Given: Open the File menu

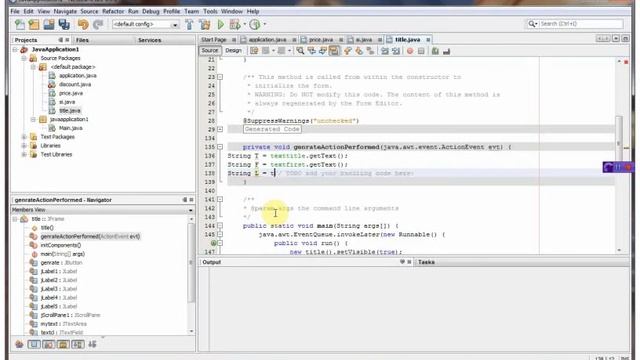Looking at the screenshot, I should coord(15,11).
